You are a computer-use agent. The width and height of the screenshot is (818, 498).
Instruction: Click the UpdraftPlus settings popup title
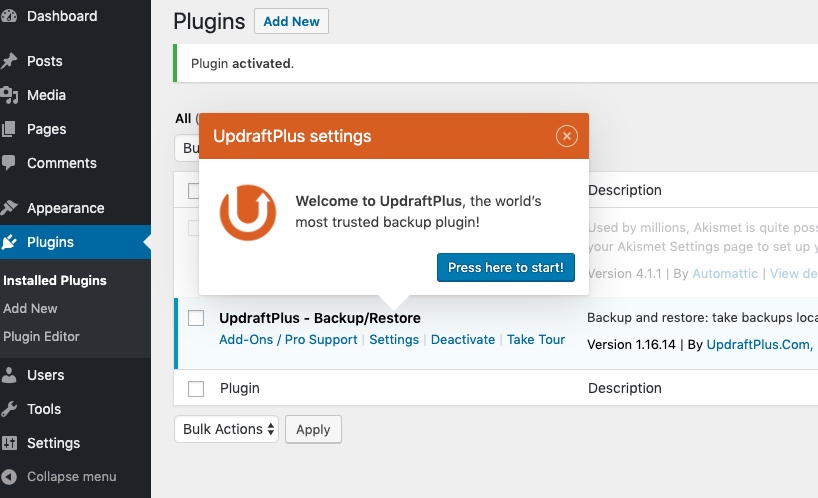tap(292, 136)
